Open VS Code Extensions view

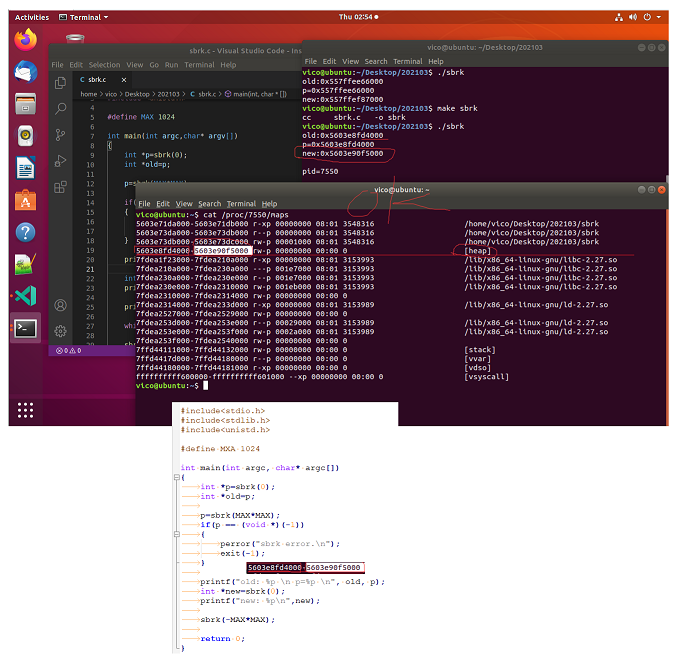pos(61,187)
